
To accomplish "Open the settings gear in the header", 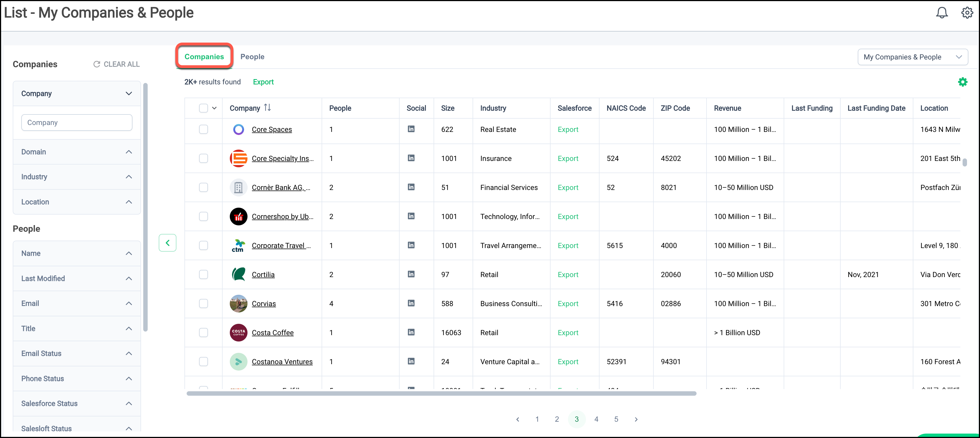I will coord(967,13).
